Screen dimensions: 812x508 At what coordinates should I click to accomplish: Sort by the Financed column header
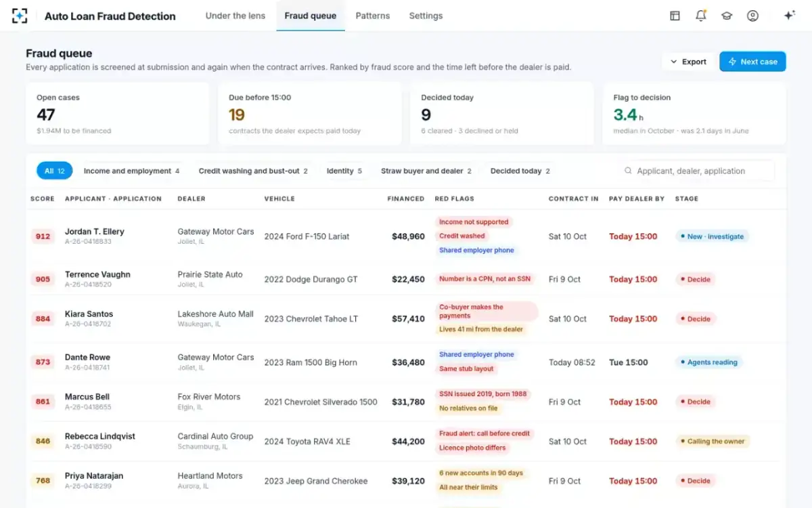point(406,198)
